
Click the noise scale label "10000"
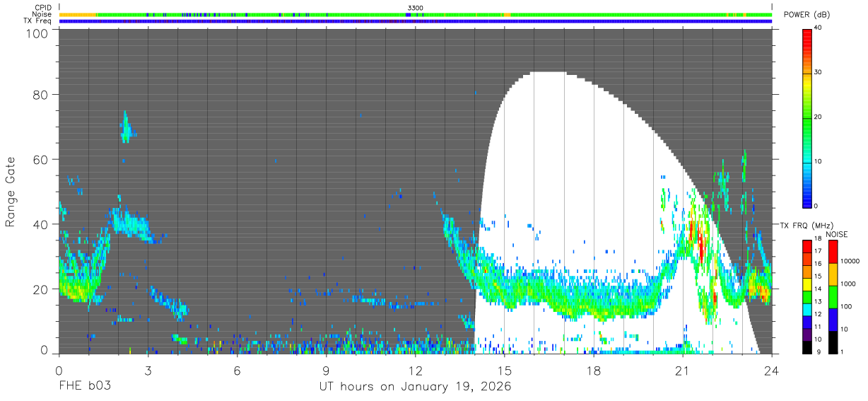(850, 261)
